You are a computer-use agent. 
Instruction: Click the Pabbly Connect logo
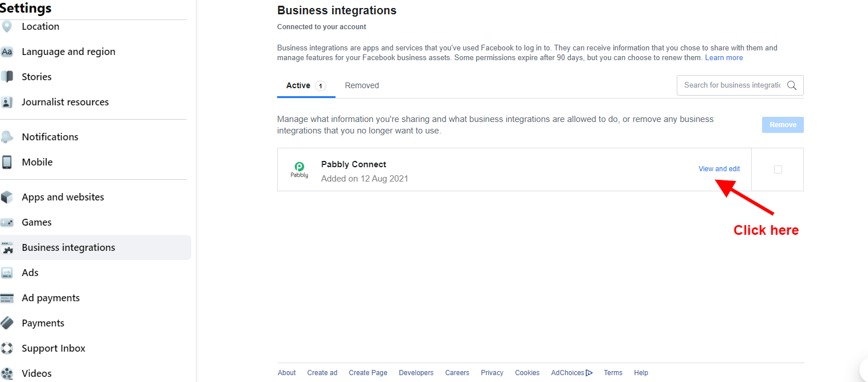coord(299,170)
